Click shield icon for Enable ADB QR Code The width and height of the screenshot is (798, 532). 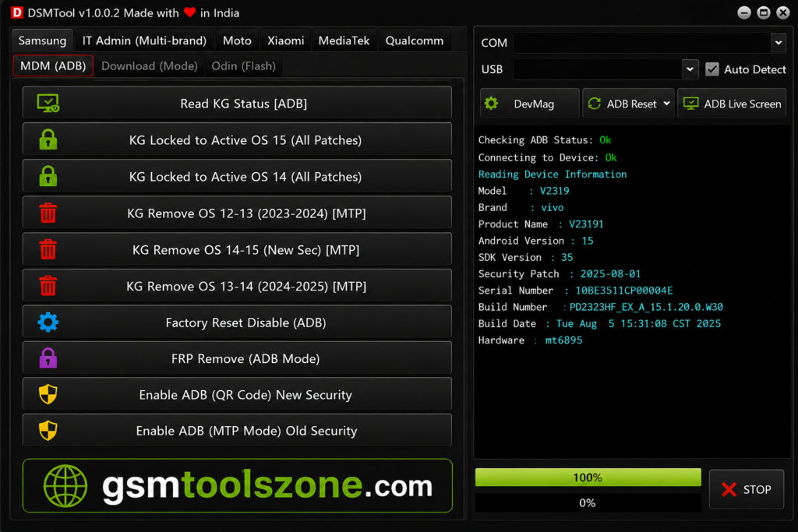click(48, 394)
